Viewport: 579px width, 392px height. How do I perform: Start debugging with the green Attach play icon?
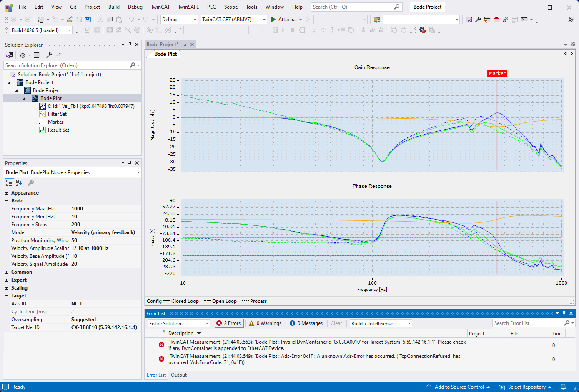273,20
